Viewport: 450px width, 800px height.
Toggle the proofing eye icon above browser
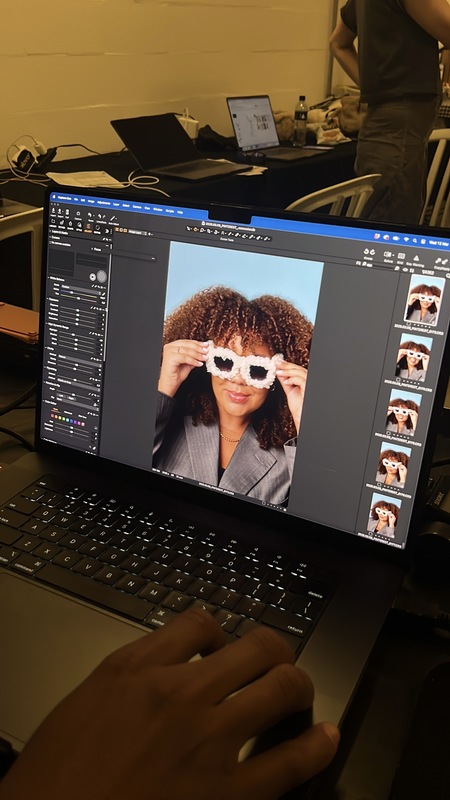click(406, 269)
